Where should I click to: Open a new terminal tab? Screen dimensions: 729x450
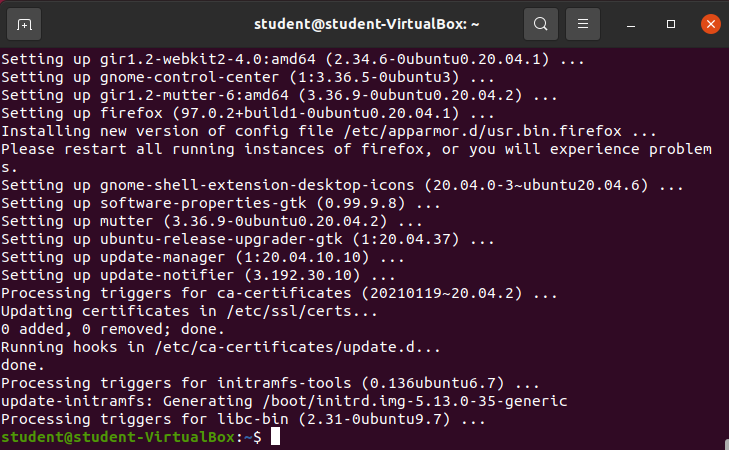click(x=25, y=24)
